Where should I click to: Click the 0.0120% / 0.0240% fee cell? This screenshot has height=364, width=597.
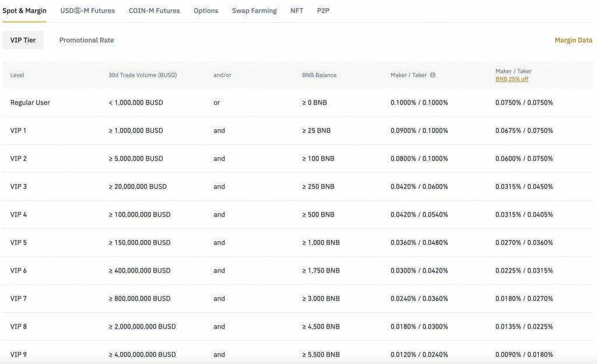click(x=419, y=355)
